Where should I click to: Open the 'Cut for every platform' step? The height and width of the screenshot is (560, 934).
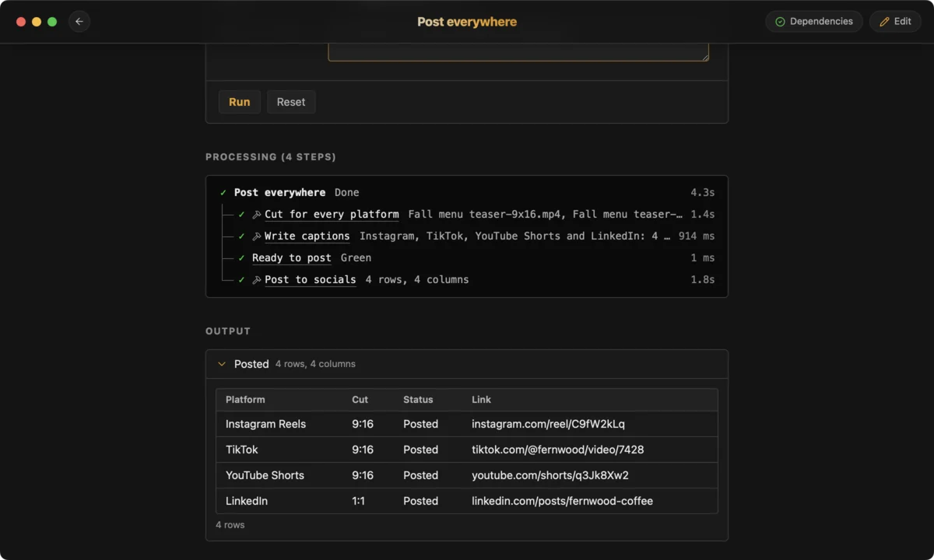pyautogui.click(x=332, y=214)
